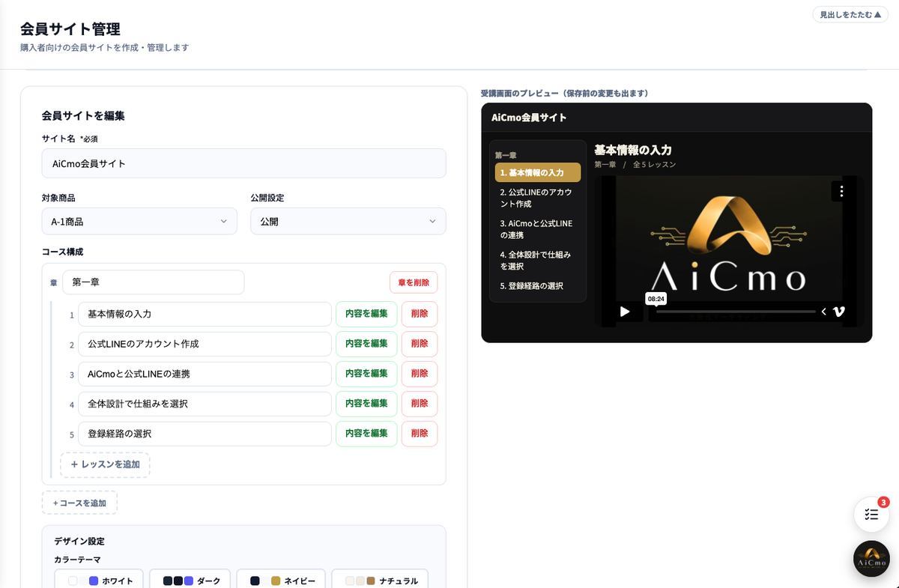
Task: Open the AiCmo round chat launcher
Action: point(871,558)
